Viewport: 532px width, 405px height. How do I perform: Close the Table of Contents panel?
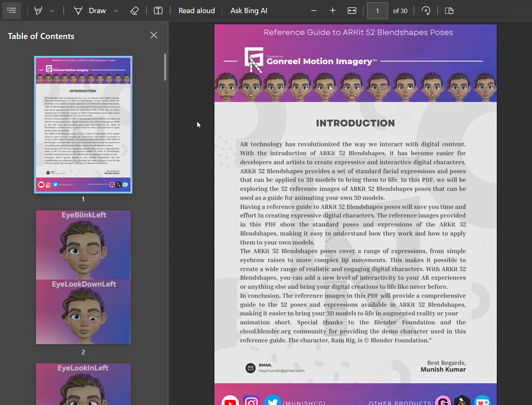tap(154, 35)
